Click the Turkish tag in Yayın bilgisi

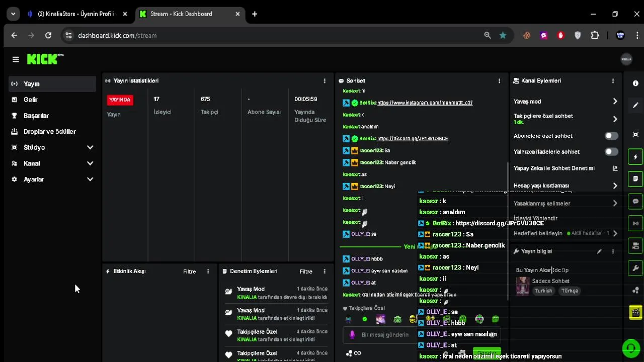tap(543, 291)
